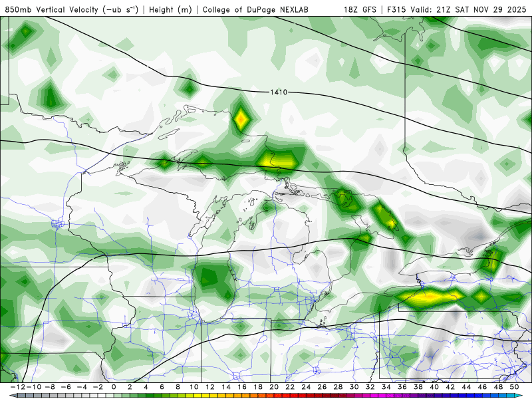Image resolution: width=532 pixels, height=399 pixels.
Task: Click the "-6" color scale label
Action: coord(66,387)
